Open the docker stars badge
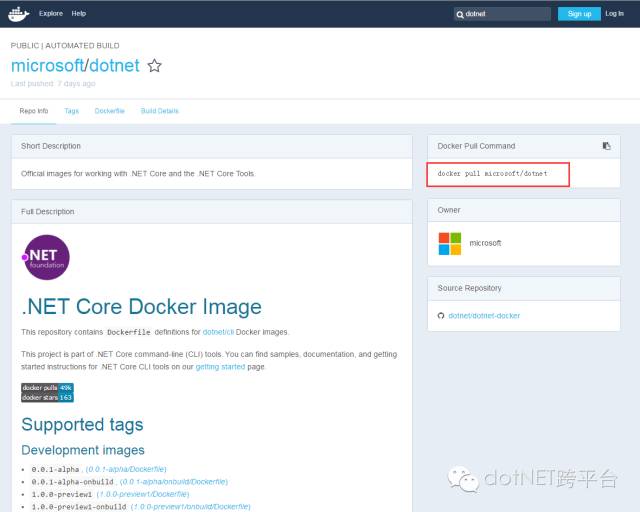The image size is (640, 512). 47,397
